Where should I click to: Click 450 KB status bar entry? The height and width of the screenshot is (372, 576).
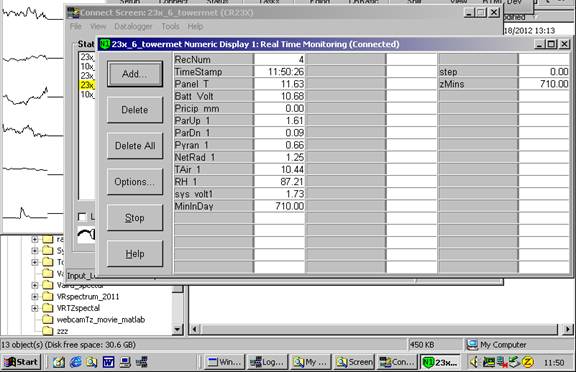(422, 345)
